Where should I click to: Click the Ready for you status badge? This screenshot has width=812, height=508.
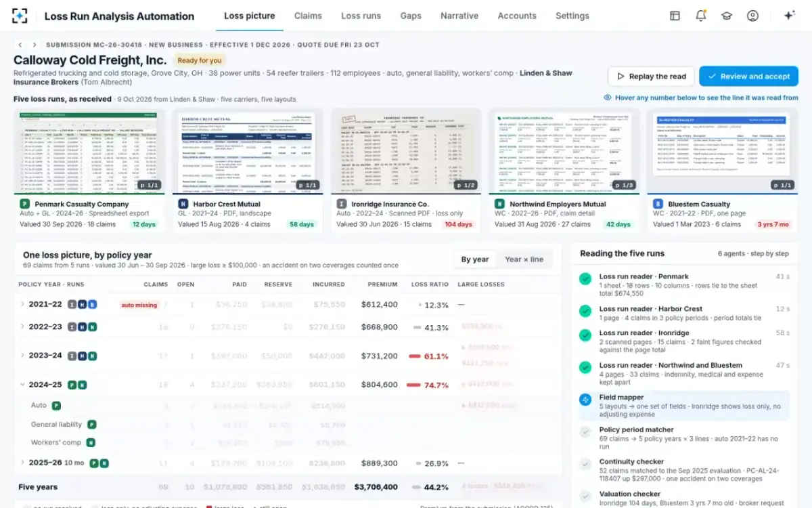click(x=200, y=60)
